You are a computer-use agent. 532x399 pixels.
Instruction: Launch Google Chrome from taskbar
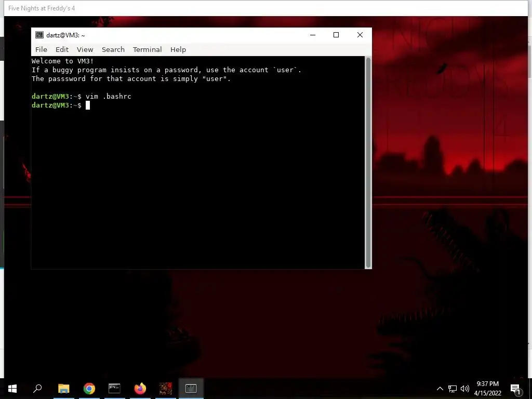coord(89,389)
